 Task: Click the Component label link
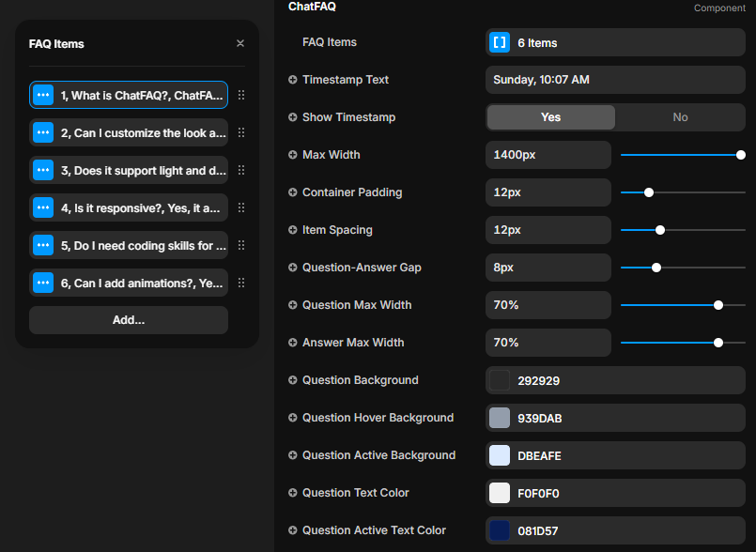[x=719, y=8]
